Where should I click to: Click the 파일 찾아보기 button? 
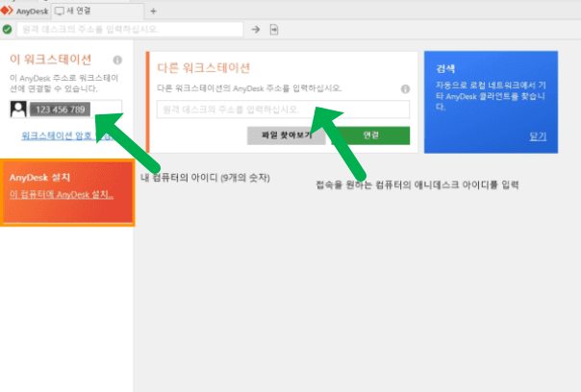(x=286, y=135)
